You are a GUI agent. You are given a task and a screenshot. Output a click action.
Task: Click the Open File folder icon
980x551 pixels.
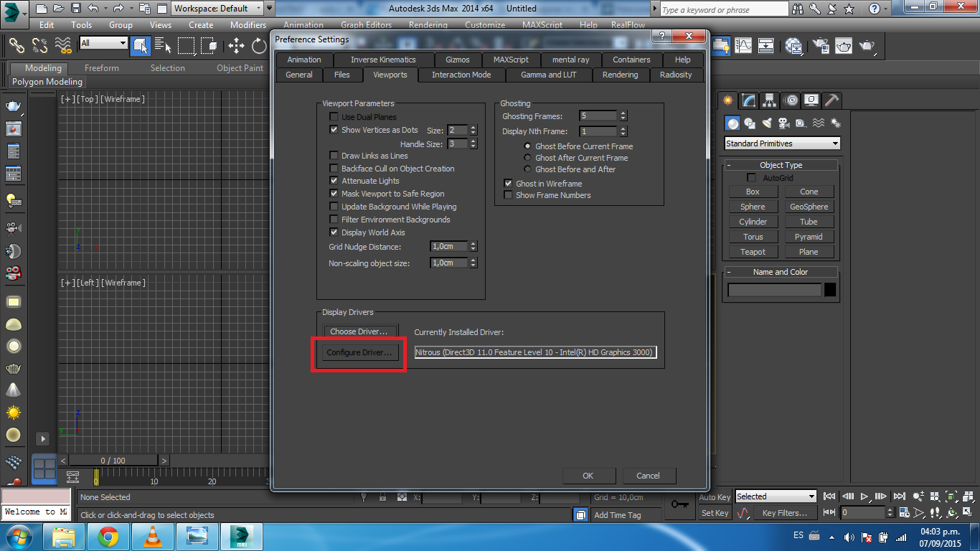58,9
